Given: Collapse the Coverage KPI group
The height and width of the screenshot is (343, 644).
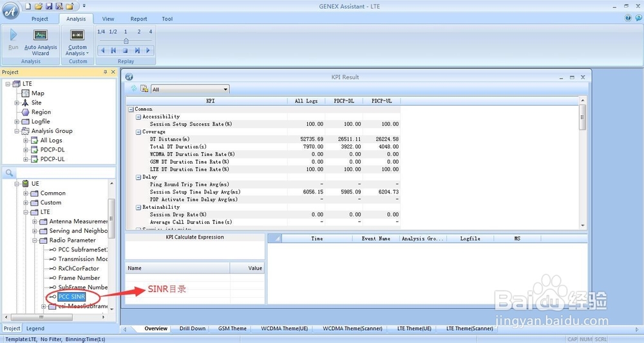Looking at the screenshot, I should point(138,132).
